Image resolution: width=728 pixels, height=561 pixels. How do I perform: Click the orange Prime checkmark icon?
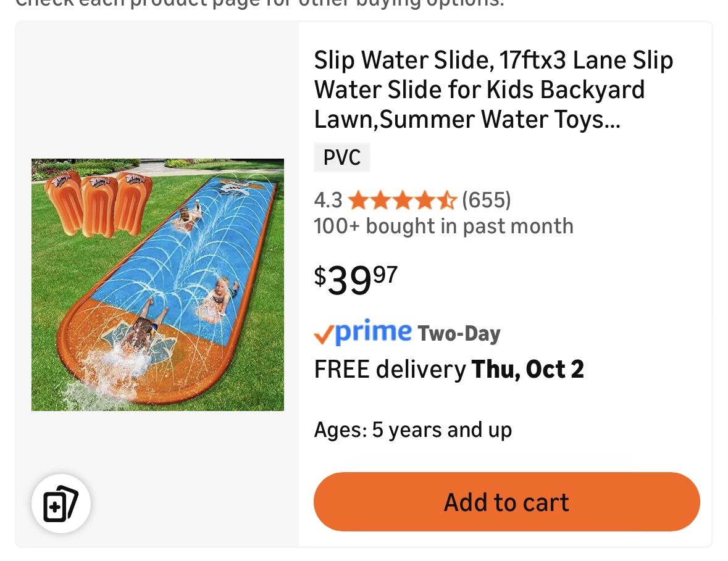pos(323,334)
